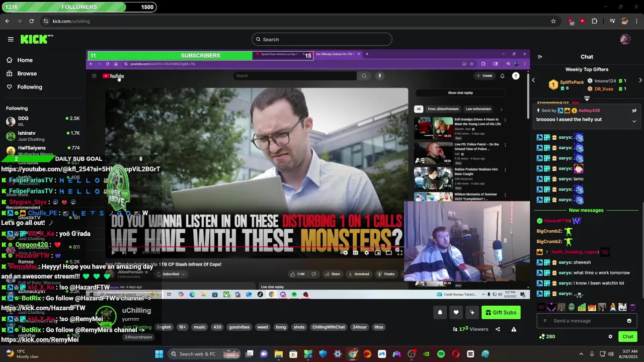
Task: Open browser extensions puzzle icon
Action: point(595,21)
